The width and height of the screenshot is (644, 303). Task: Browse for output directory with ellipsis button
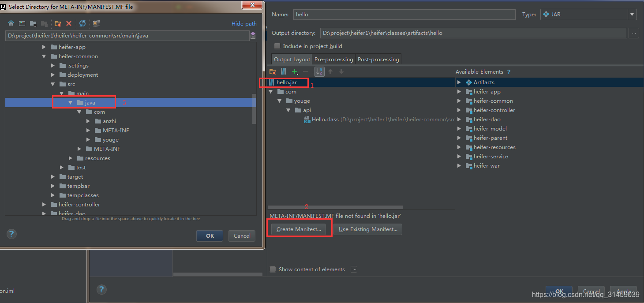coord(634,33)
